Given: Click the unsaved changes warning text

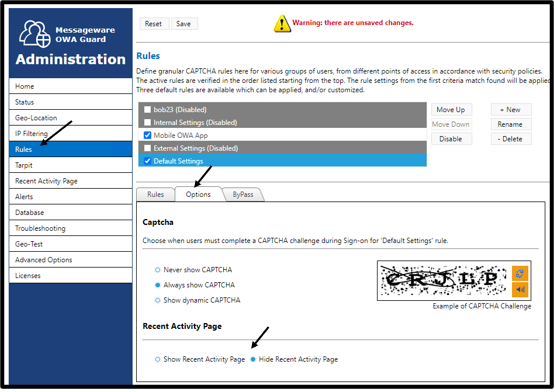Looking at the screenshot, I should tap(353, 23).
